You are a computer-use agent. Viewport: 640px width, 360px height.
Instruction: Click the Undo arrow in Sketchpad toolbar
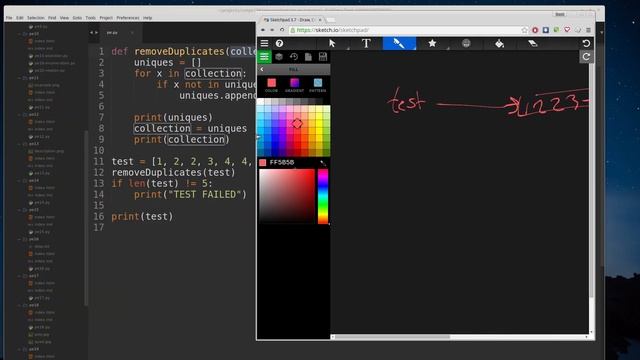coord(586,43)
